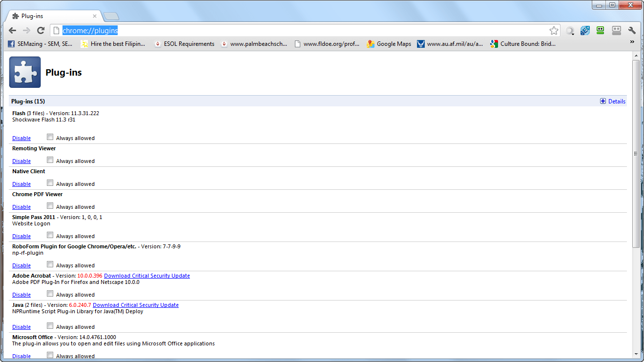The width and height of the screenshot is (644, 362).
Task: Click the scrollbar up arrow
Action: 636,56
